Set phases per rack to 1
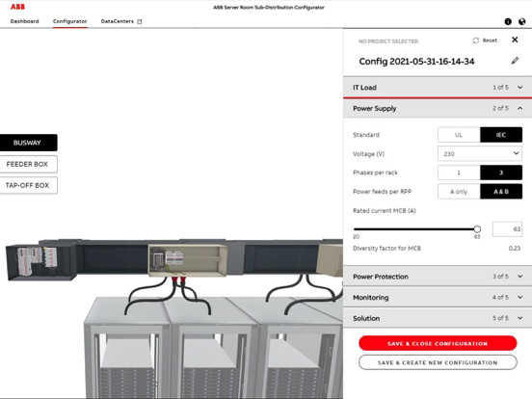The image size is (532, 399). (x=459, y=173)
